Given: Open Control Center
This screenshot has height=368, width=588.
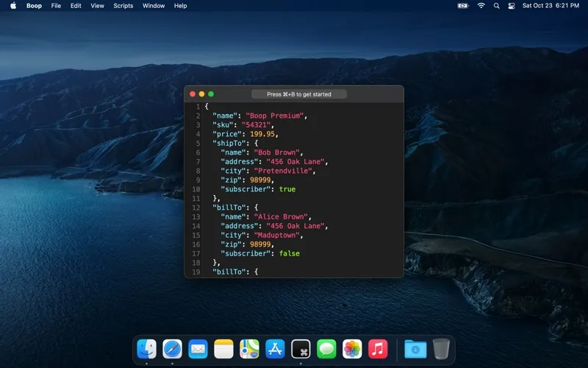Looking at the screenshot, I should pos(511,6).
